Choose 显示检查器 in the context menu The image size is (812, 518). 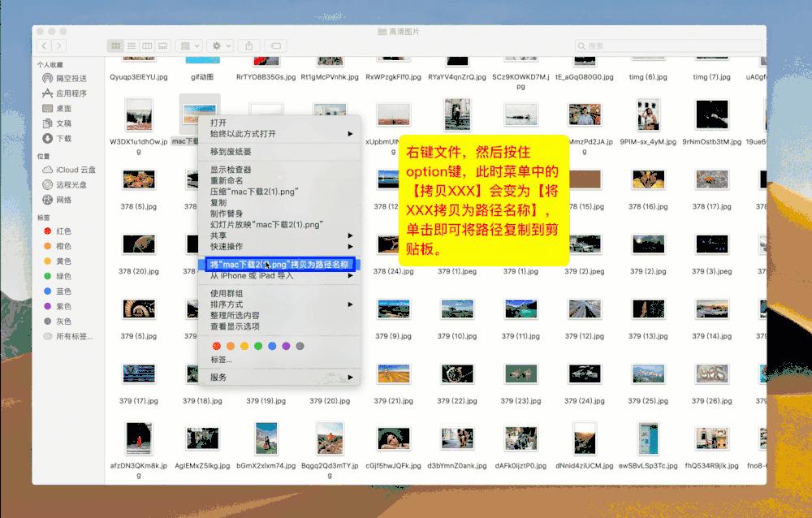(279, 170)
